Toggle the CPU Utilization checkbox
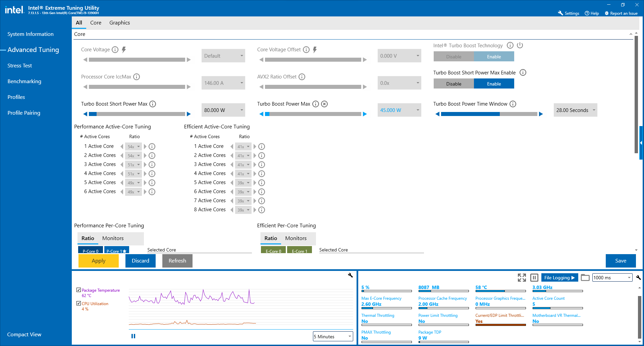This screenshot has width=644, height=346. click(78, 303)
